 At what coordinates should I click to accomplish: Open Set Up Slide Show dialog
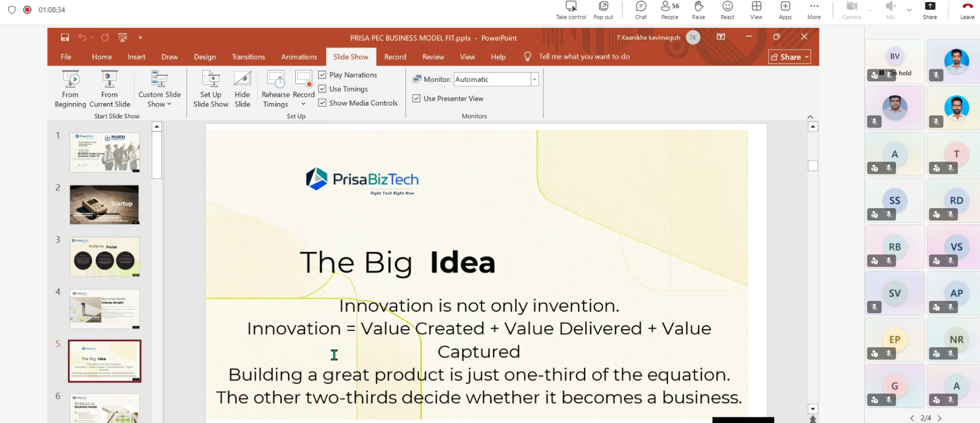tap(211, 89)
